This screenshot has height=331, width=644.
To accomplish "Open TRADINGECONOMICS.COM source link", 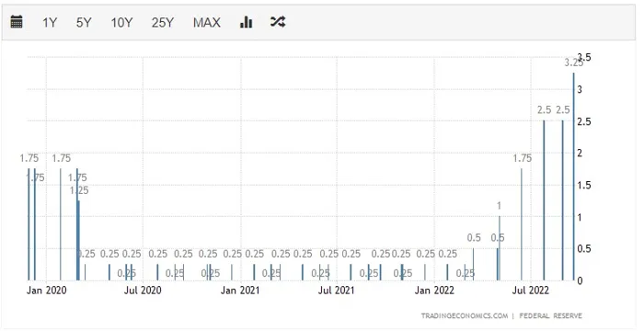I will (x=464, y=315).
